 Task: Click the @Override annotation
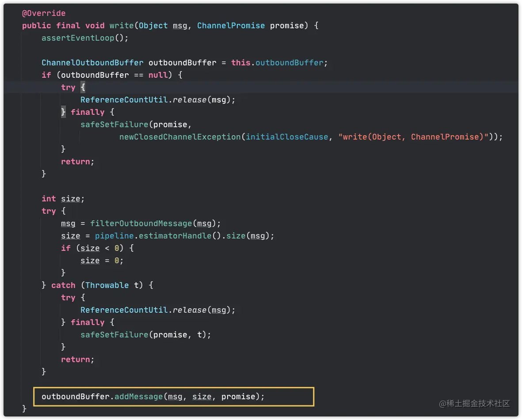pos(44,13)
